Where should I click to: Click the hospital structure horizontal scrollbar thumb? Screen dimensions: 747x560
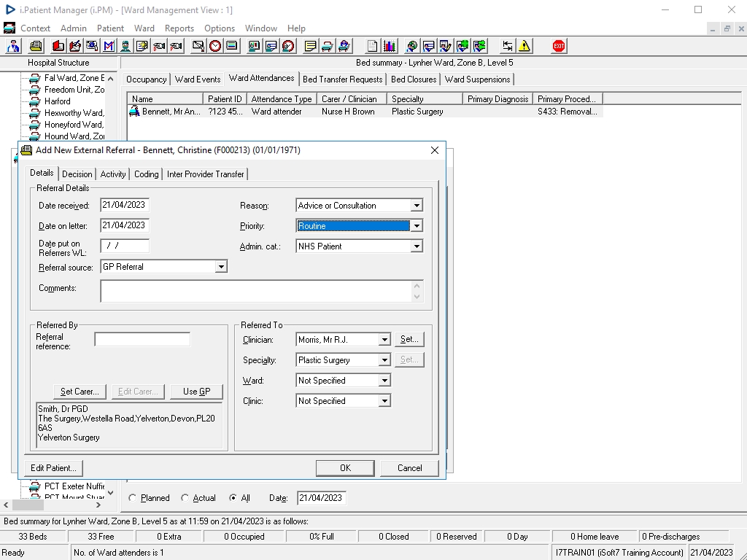pos(28,505)
